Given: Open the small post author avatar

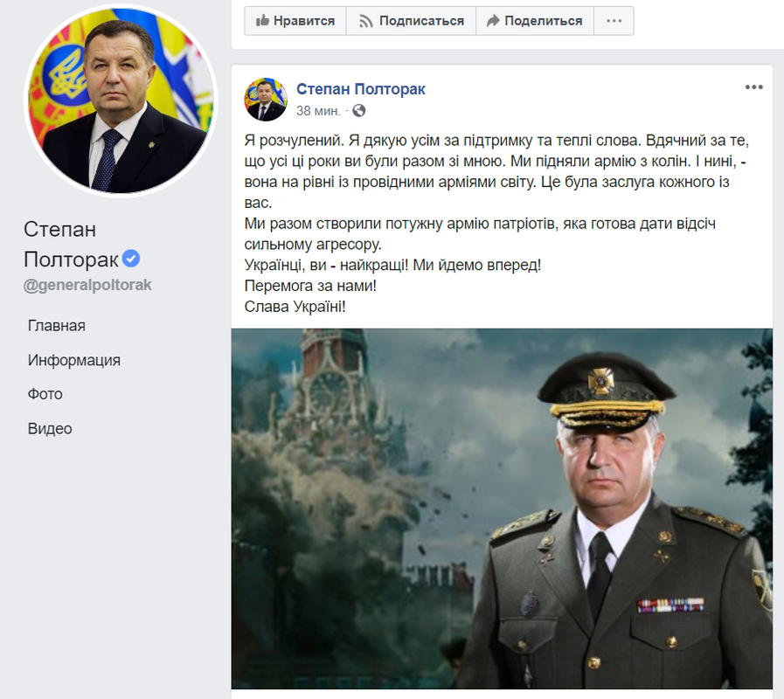Looking at the screenshot, I should click(x=266, y=100).
